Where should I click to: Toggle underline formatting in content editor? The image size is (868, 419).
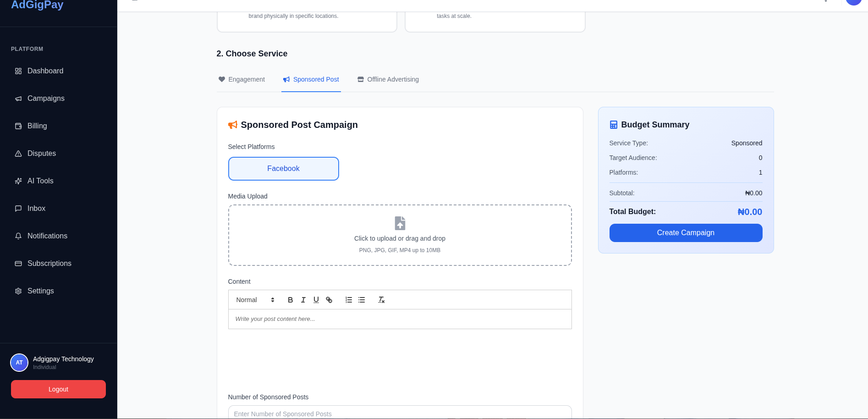point(316,300)
